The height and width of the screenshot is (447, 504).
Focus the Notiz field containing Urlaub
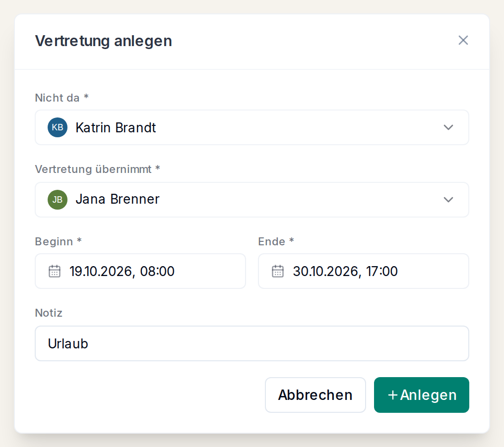[x=252, y=343]
